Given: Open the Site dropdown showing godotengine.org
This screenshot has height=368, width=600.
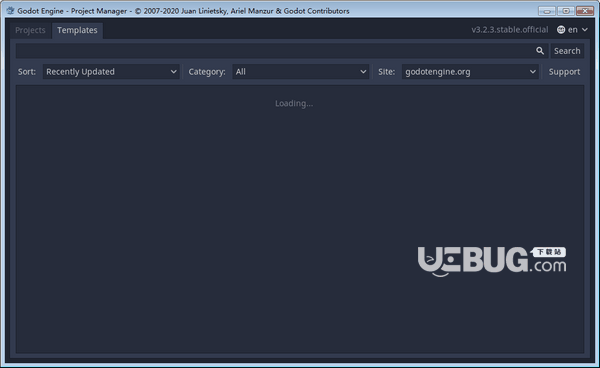Looking at the screenshot, I should click(470, 72).
